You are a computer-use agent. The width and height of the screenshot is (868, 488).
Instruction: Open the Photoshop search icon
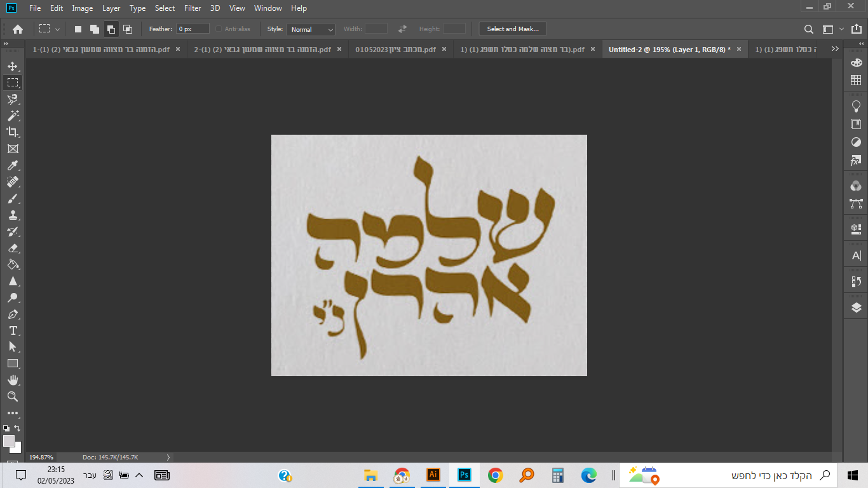(x=809, y=29)
